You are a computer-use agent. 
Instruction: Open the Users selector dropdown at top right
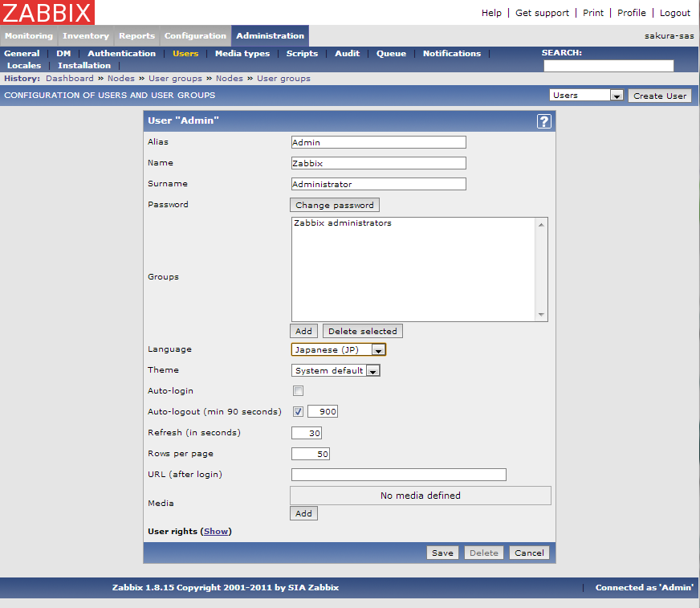[587, 96]
